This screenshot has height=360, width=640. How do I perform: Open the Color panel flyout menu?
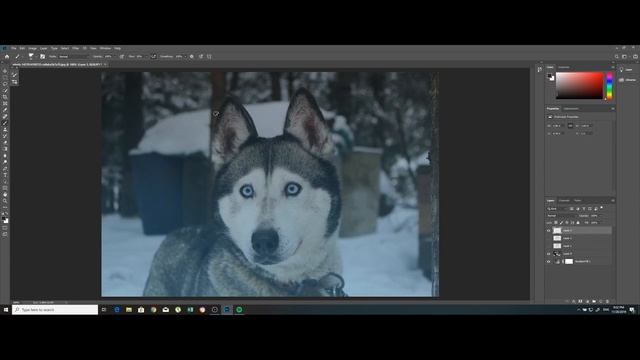pos(613,67)
